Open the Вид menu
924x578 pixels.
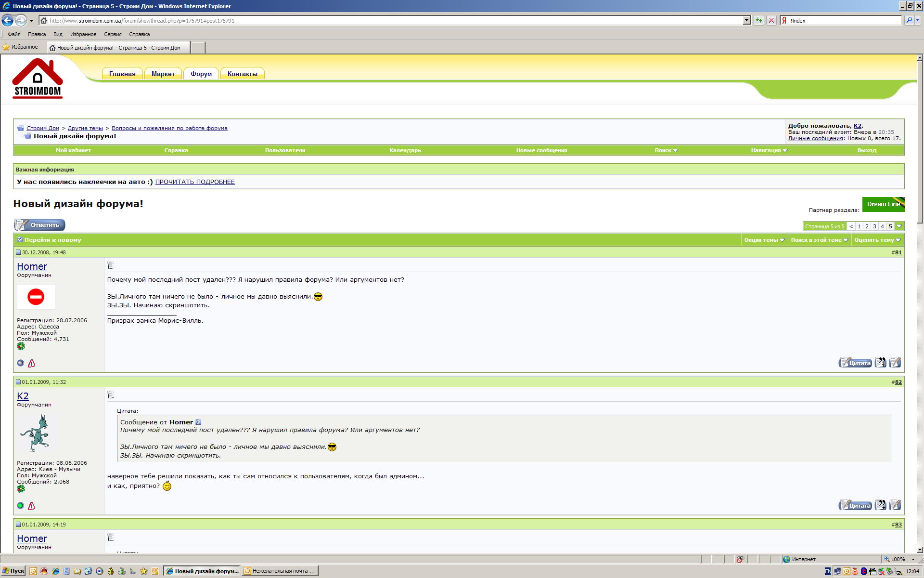[58, 34]
